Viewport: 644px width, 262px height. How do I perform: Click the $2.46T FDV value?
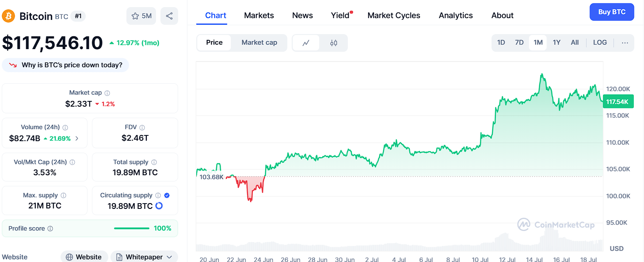pos(135,138)
